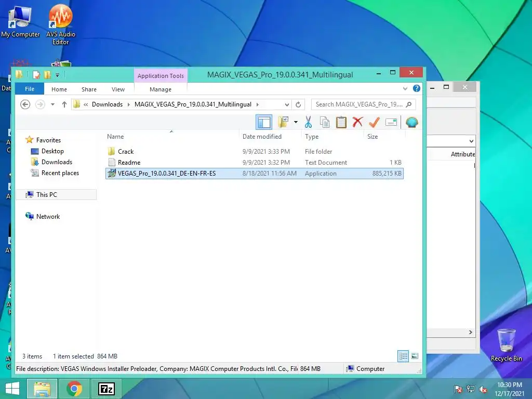Click the red X Delete toolbar icon
Screen dimensions: 532x399
point(357,122)
